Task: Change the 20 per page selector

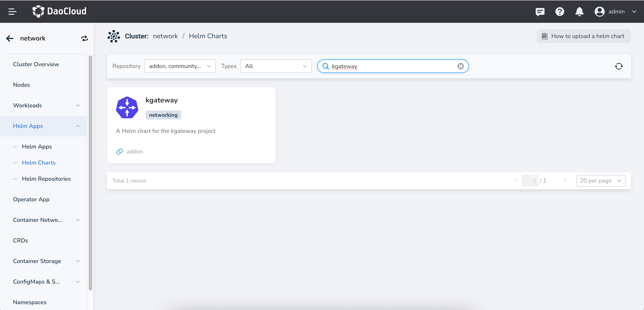Action: (601, 180)
